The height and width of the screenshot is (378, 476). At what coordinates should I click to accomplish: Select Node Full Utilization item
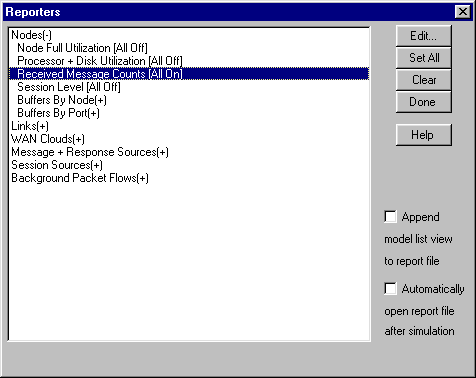click(x=82, y=48)
